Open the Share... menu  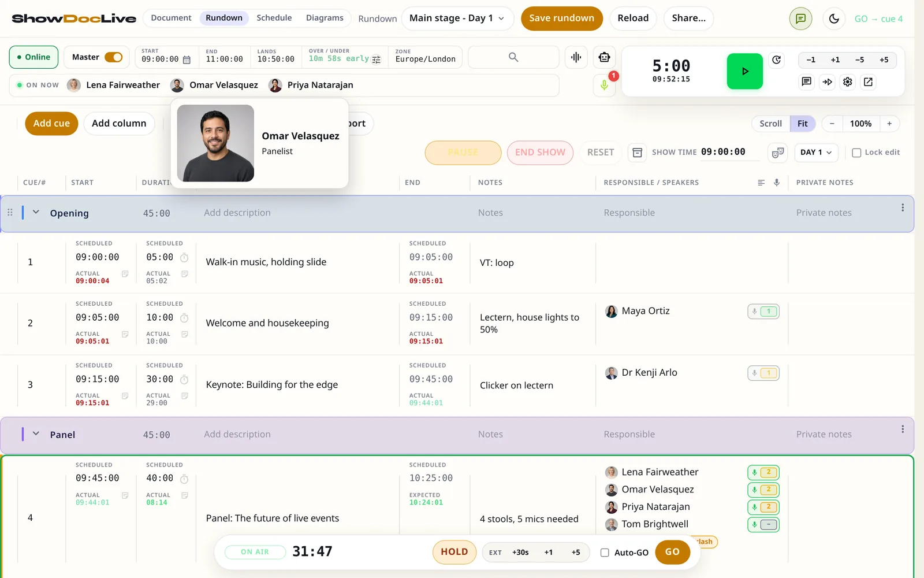pos(688,18)
